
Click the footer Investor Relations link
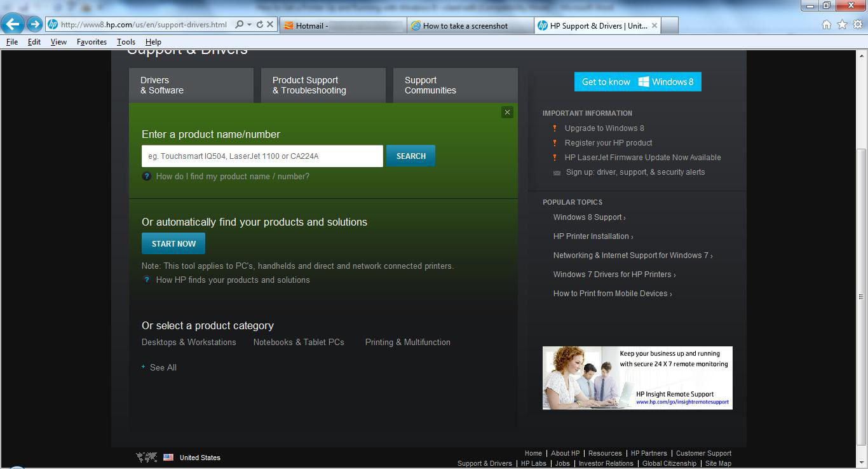(606, 464)
